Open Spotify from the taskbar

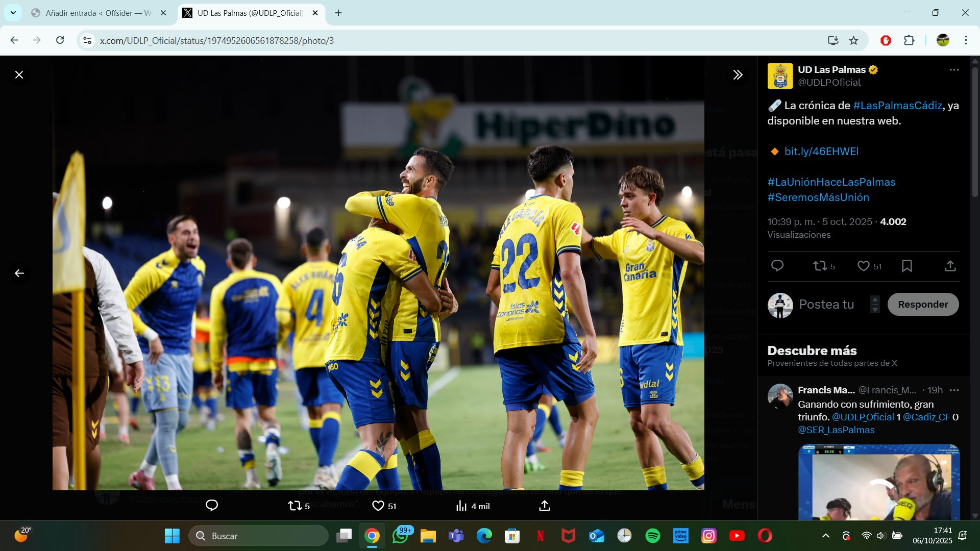652,536
